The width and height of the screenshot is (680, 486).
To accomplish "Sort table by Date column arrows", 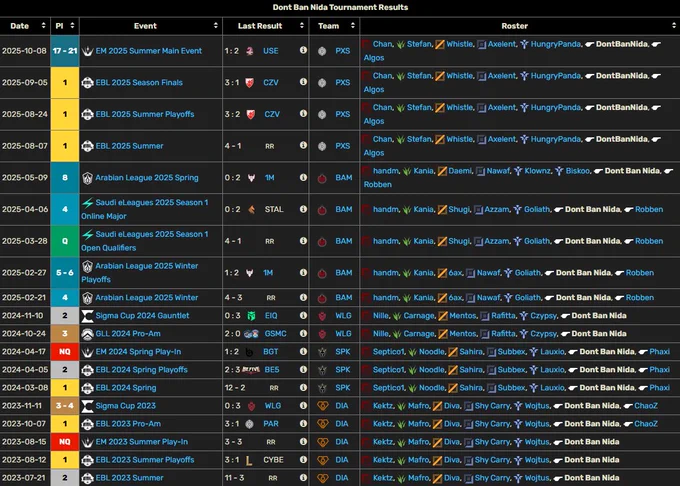I will point(43,26).
